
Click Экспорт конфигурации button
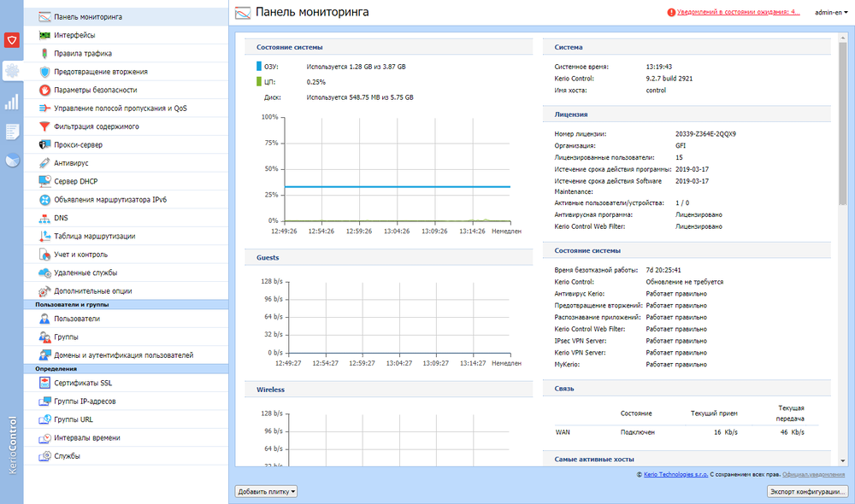click(808, 491)
